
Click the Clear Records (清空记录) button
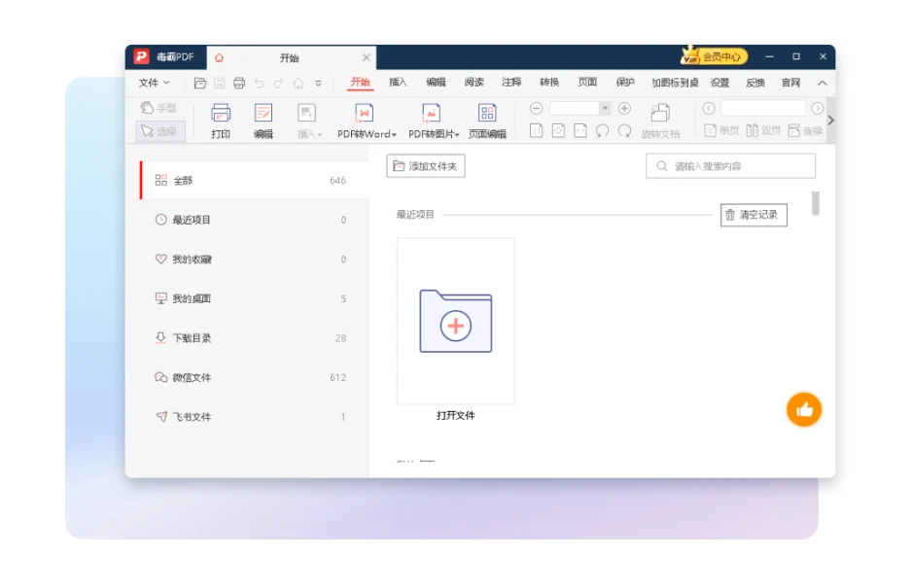[754, 215]
